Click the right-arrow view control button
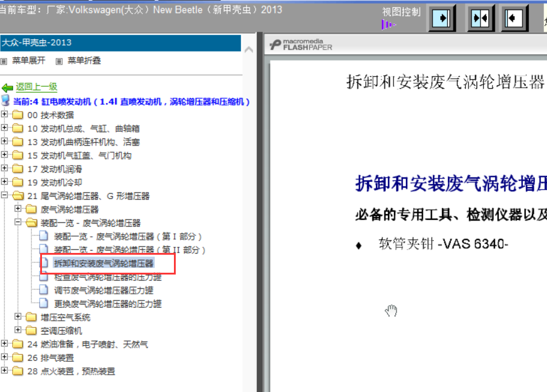The height and width of the screenshot is (392, 547). coord(441,18)
